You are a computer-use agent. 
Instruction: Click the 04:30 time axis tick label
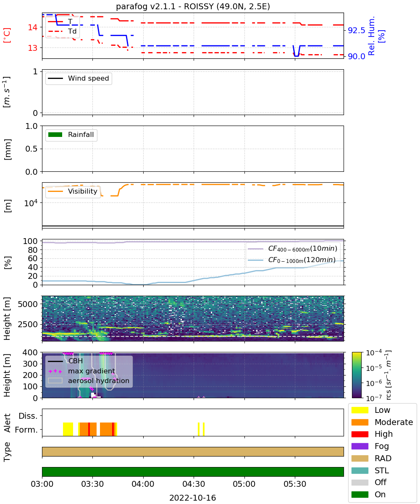click(x=194, y=484)
